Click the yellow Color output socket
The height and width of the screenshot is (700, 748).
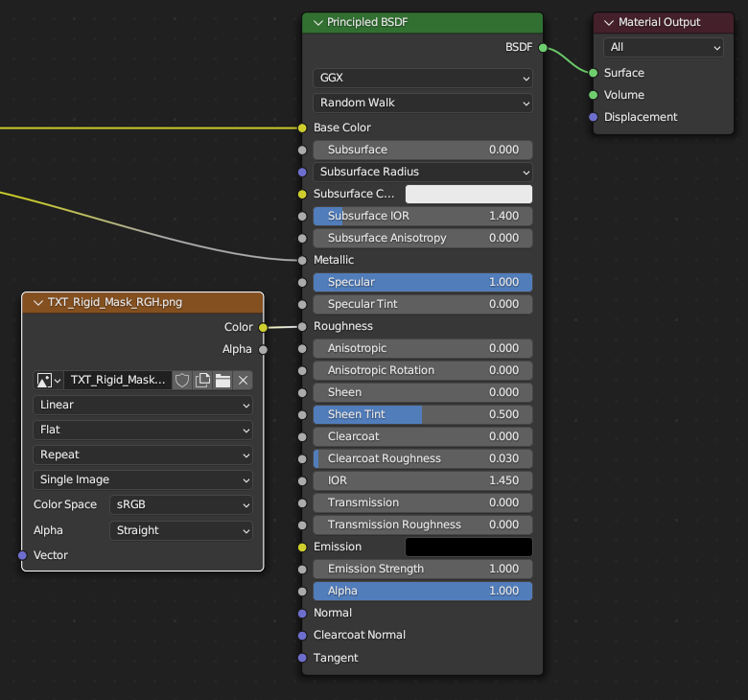[x=264, y=327]
